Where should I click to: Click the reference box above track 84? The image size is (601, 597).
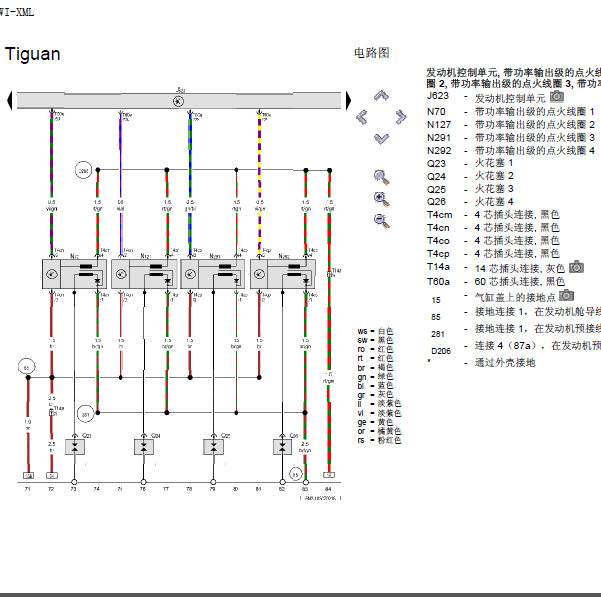pos(329,475)
